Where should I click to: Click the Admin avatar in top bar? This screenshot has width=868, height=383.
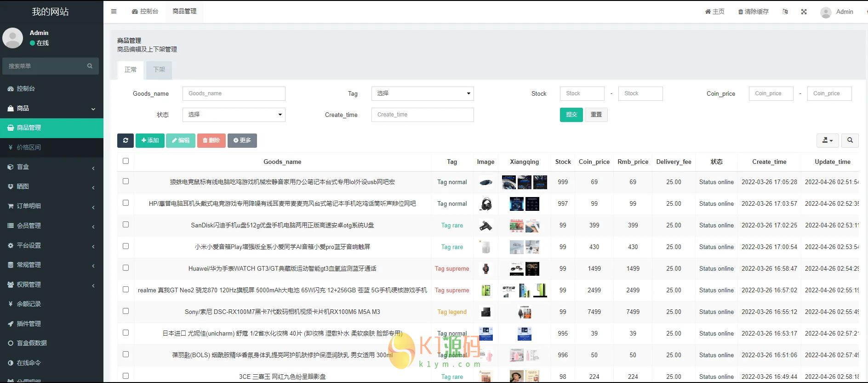826,12
